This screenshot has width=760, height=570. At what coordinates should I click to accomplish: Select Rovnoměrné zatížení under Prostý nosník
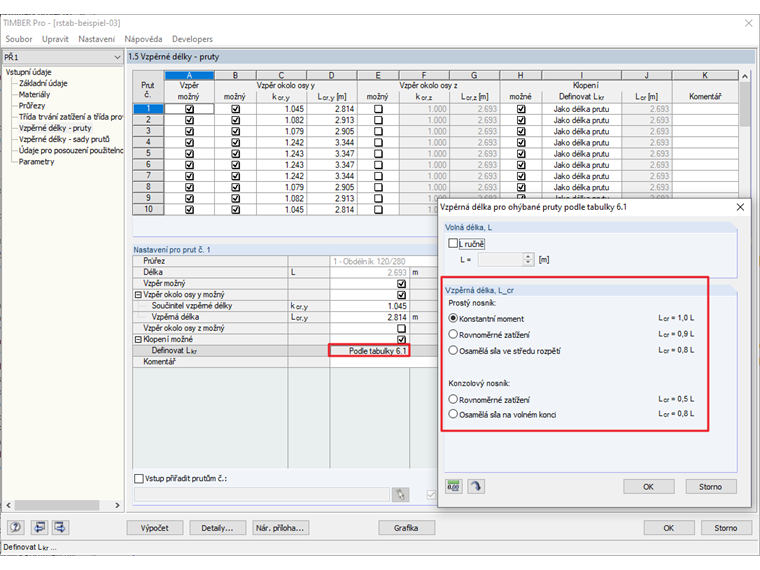[453, 334]
